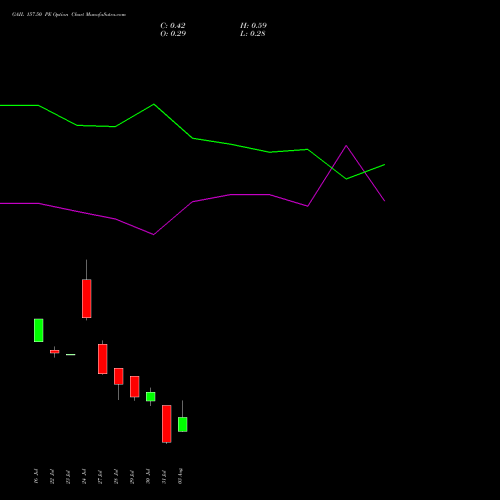Select the close value C: 0.42

pyautogui.click(x=173, y=26)
